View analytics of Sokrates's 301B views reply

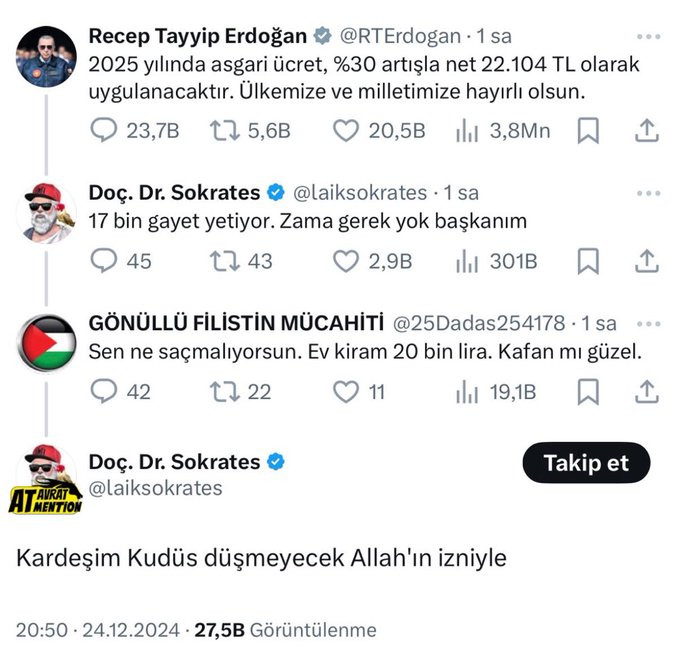coord(467,261)
